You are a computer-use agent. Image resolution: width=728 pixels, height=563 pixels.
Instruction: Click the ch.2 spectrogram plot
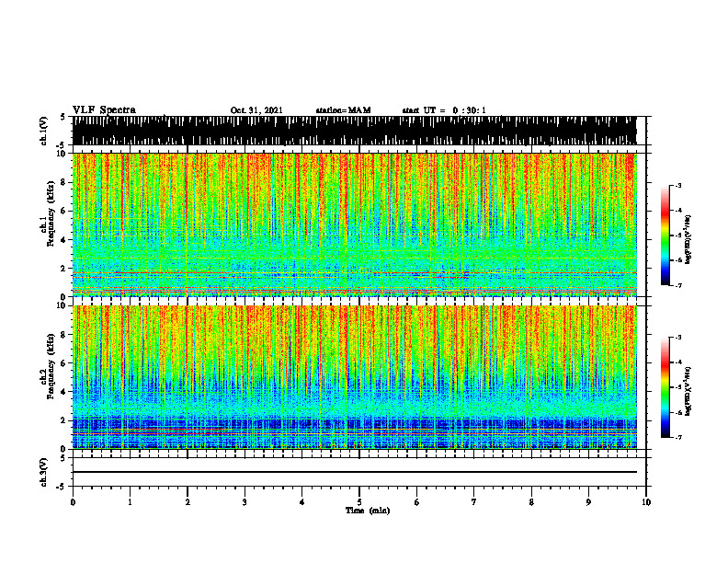click(355, 377)
